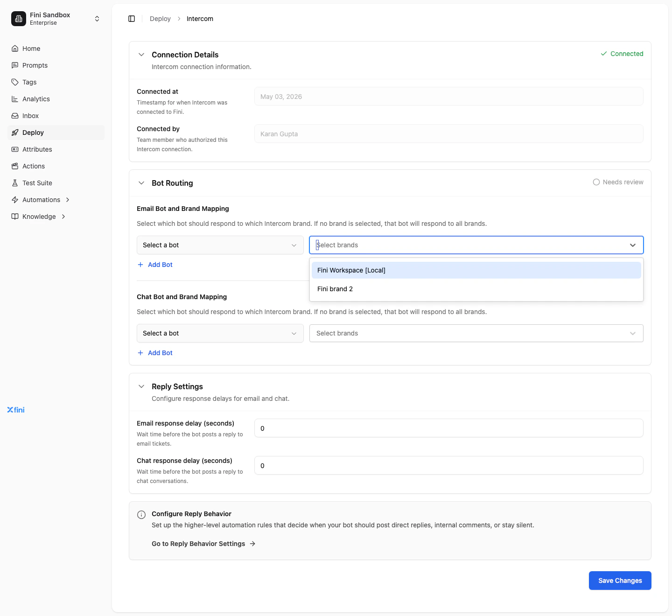Viewport: 672px width, 616px height.
Task: Open Tags from the sidebar
Action: pyautogui.click(x=56, y=82)
